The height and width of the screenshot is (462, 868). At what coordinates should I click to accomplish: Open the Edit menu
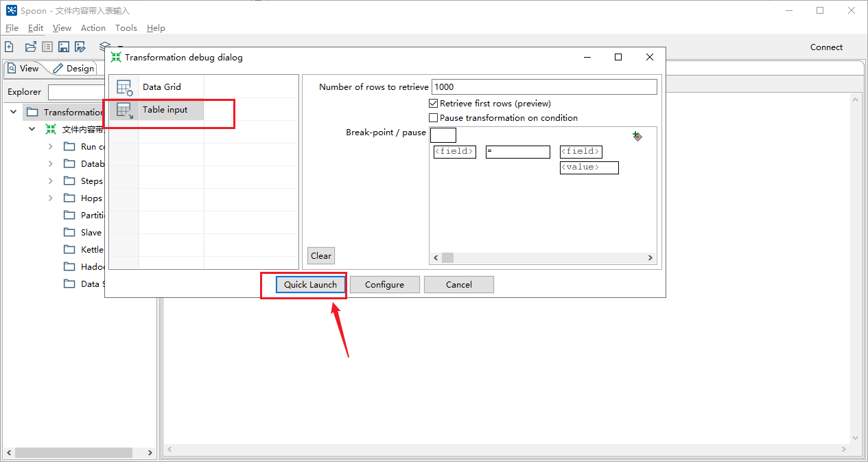click(36, 28)
